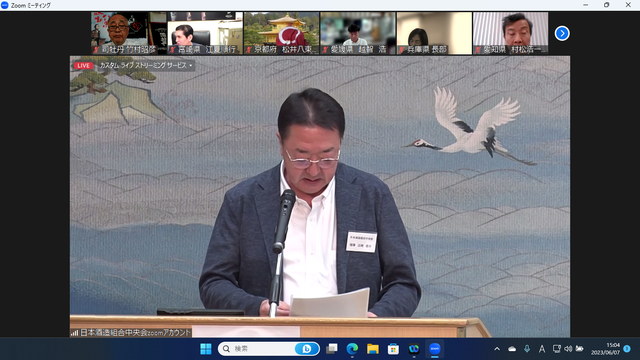This screenshot has height=360, width=640.
Task: Open File Explorer from the taskbar
Action: coord(373,349)
